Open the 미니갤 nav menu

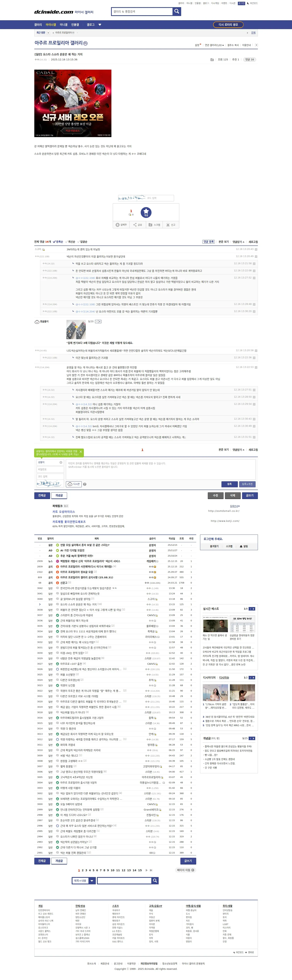coord(63,25)
